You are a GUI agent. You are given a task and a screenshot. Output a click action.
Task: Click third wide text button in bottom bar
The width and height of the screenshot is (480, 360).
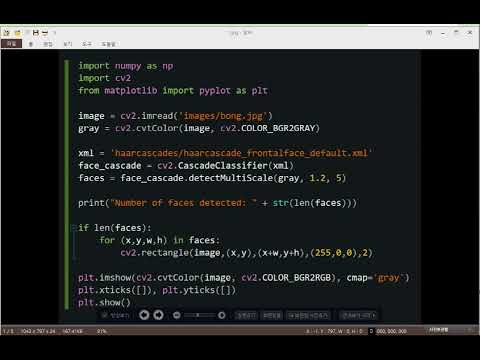(309, 315)
